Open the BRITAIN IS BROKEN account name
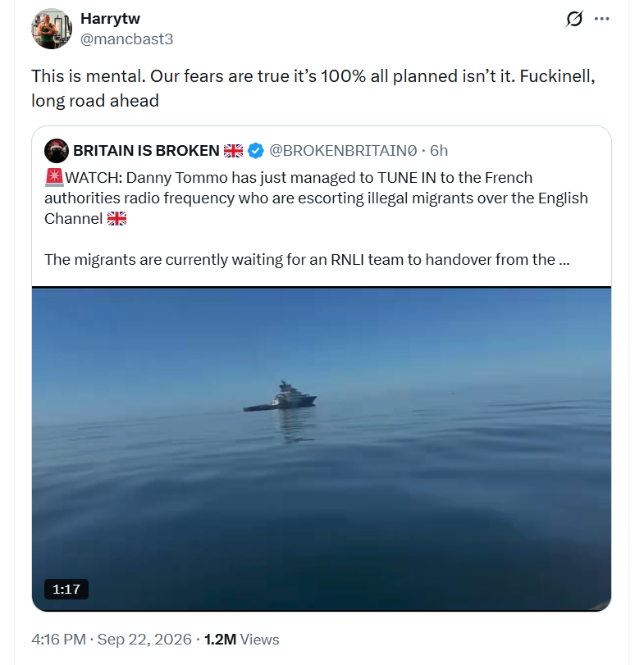The width and height of the screenshot is (644, 665). pos(146,151)
